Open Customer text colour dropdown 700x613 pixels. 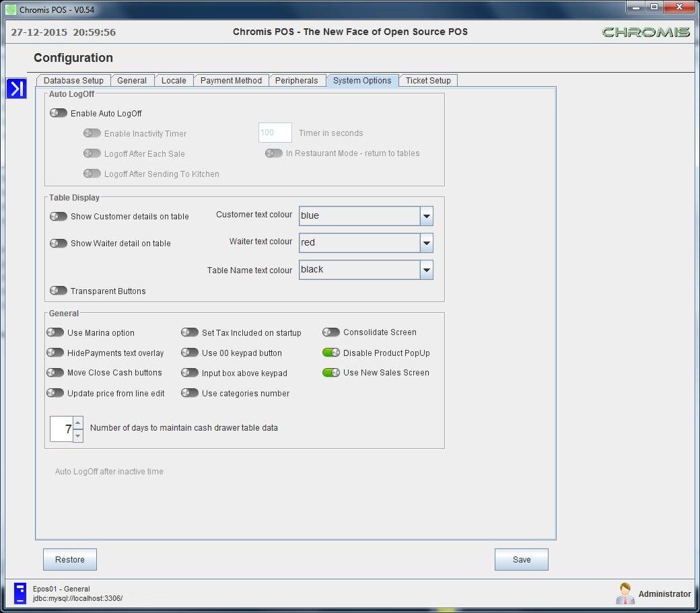click(x=426, y=216)
